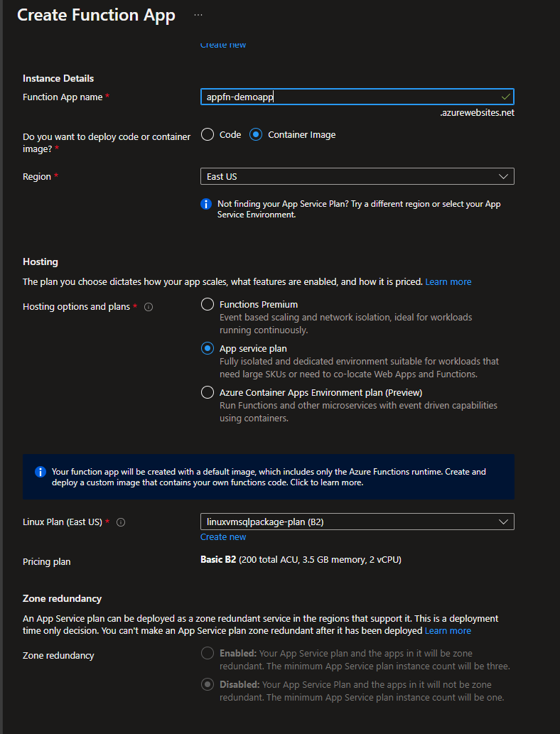Viewport: 560px width, 734px height.
Task: Select the Container Image deployment option
Action: click(x=256, y=135)
